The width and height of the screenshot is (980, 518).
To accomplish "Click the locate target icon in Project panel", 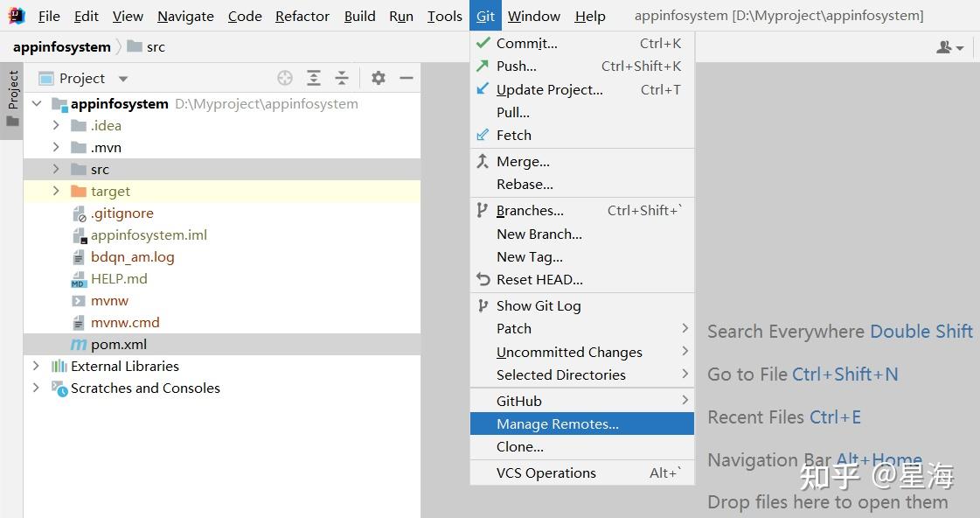I will 285,79.
